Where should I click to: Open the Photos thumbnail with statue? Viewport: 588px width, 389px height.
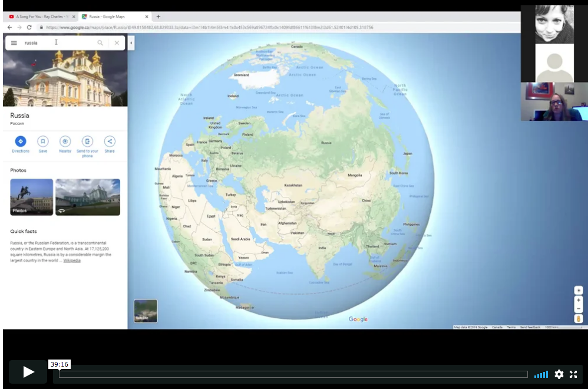[x=31, y=197]
